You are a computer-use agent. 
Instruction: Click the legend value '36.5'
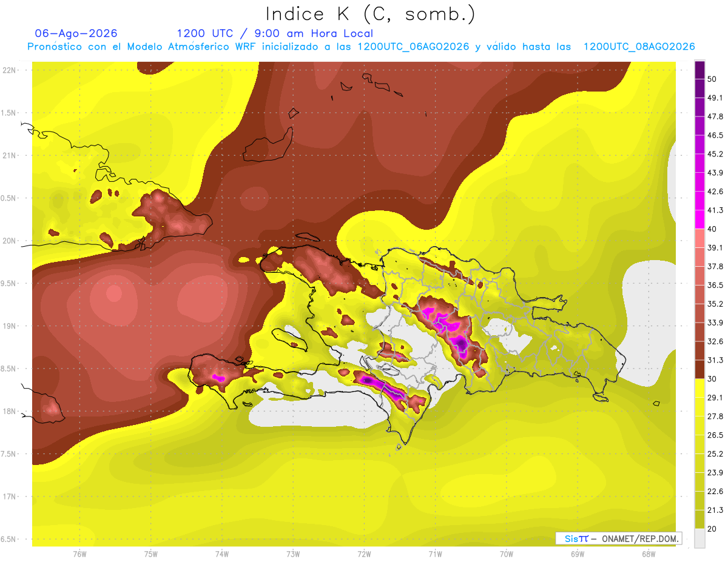715,285
